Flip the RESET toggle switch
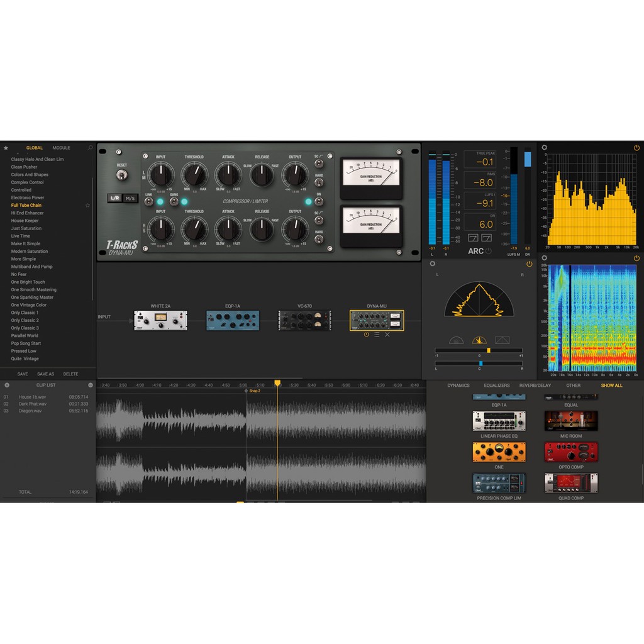This screenshot has width=644, height=644. point(121,174)
